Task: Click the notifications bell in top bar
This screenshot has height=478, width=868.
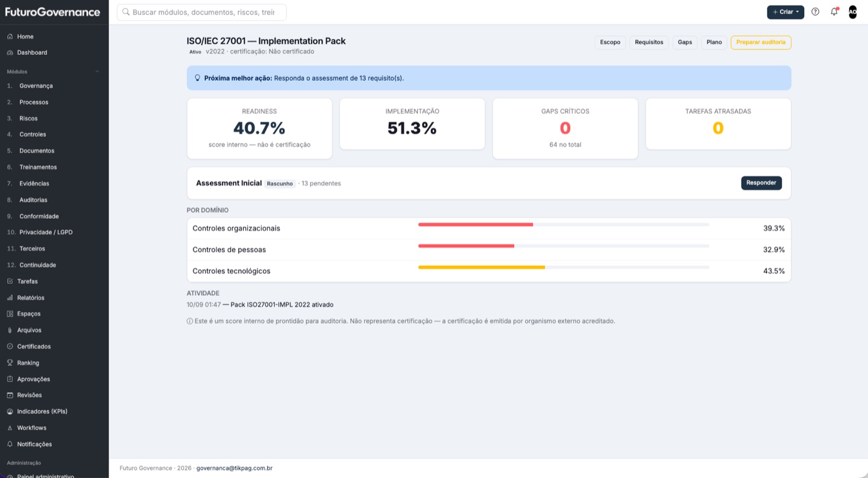Action: [x=834, y=11]
